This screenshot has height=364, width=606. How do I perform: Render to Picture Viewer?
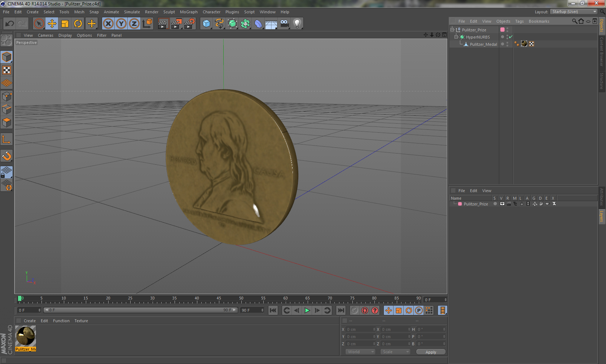[x=176, y=24]
